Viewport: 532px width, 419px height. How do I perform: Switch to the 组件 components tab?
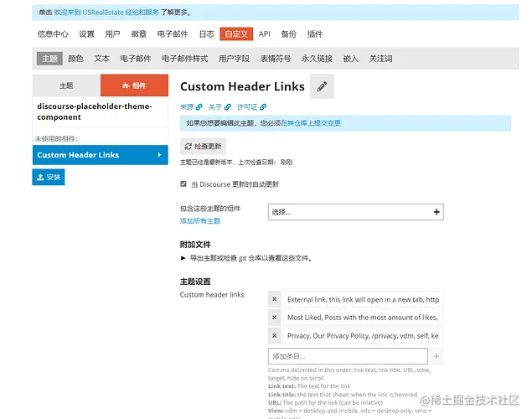click(134, 85)
